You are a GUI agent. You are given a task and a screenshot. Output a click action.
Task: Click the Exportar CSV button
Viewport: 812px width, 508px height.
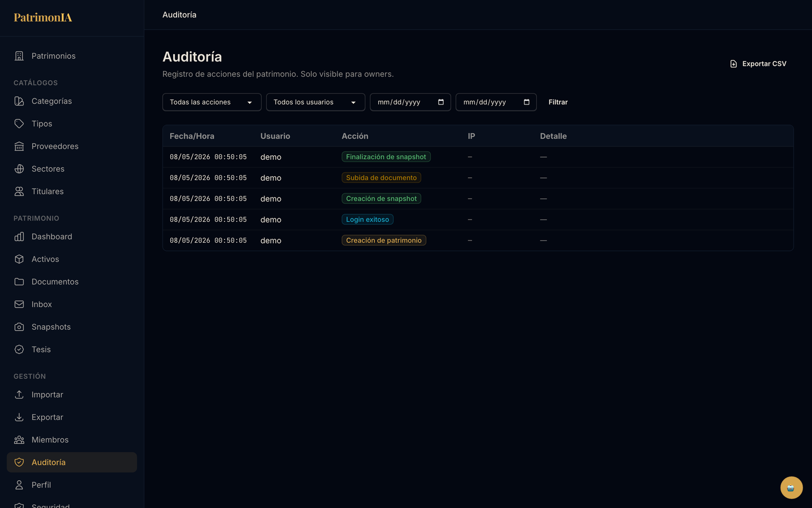(x=758, y=64)
